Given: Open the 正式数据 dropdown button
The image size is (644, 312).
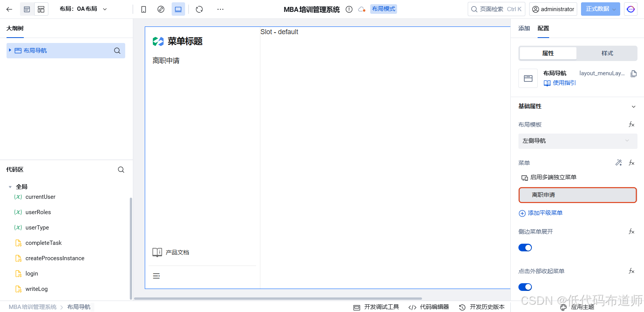Looking at the screenshot, I should click(x=600, y=9).
